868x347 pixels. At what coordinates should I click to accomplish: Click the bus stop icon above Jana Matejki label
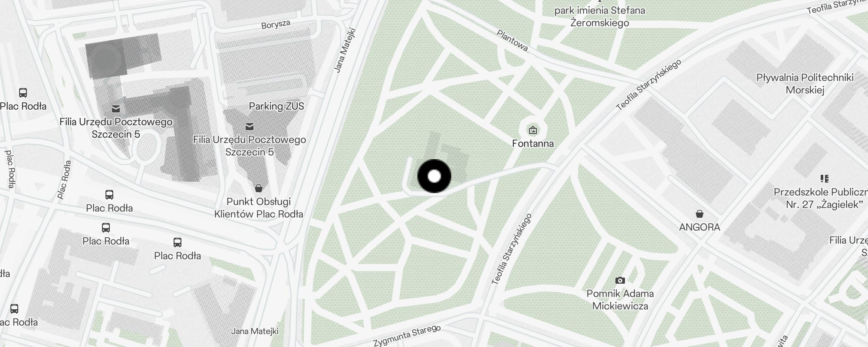click(x=177, y=242)
